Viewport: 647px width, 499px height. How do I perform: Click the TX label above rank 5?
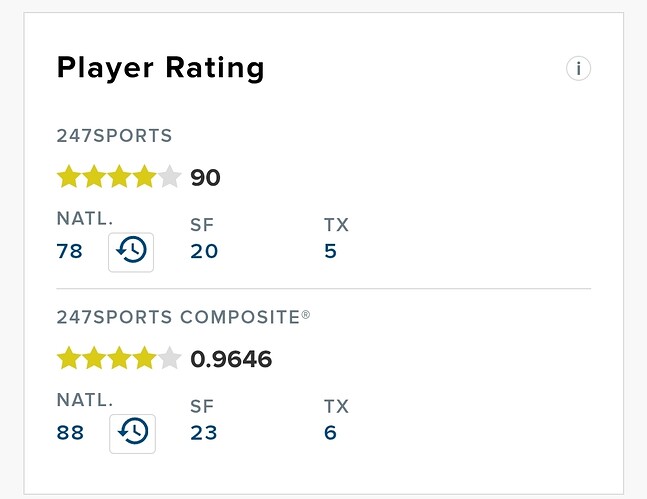[x=336, y=225]
